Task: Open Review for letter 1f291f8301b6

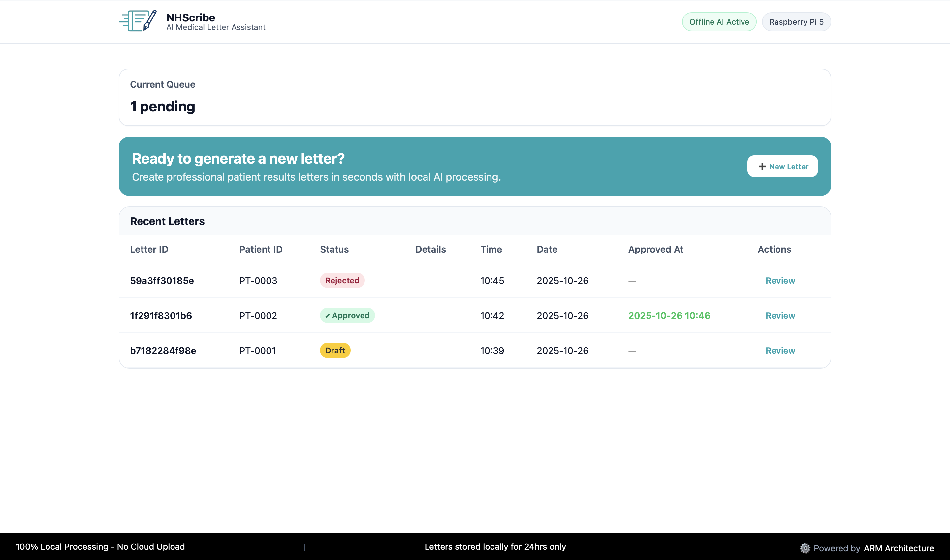Action: click(780, 316)
